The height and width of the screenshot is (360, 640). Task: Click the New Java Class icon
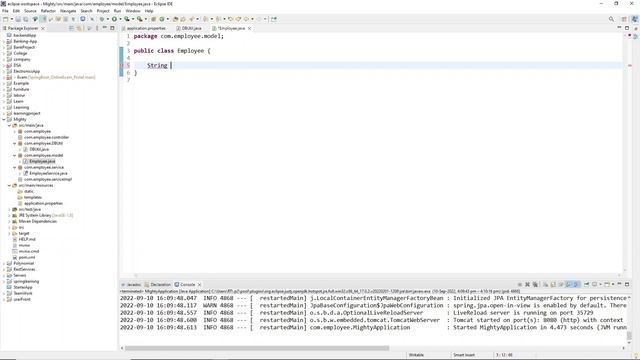[162, 19]
